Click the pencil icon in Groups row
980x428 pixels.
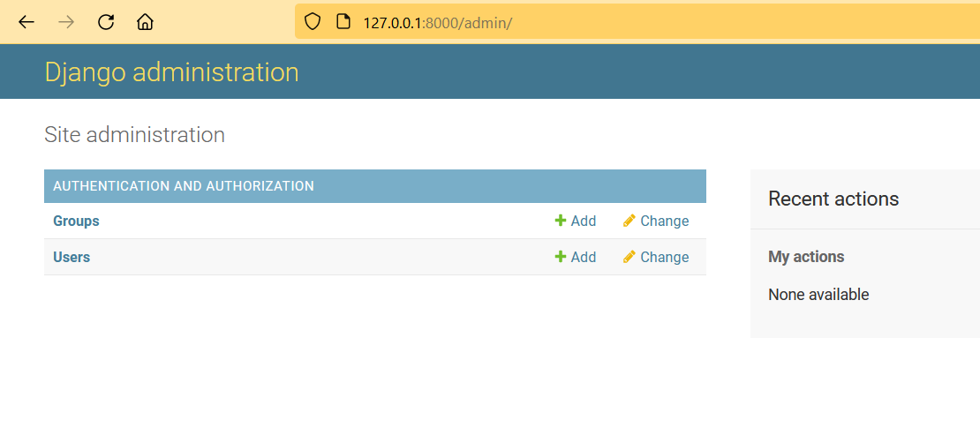629,221
